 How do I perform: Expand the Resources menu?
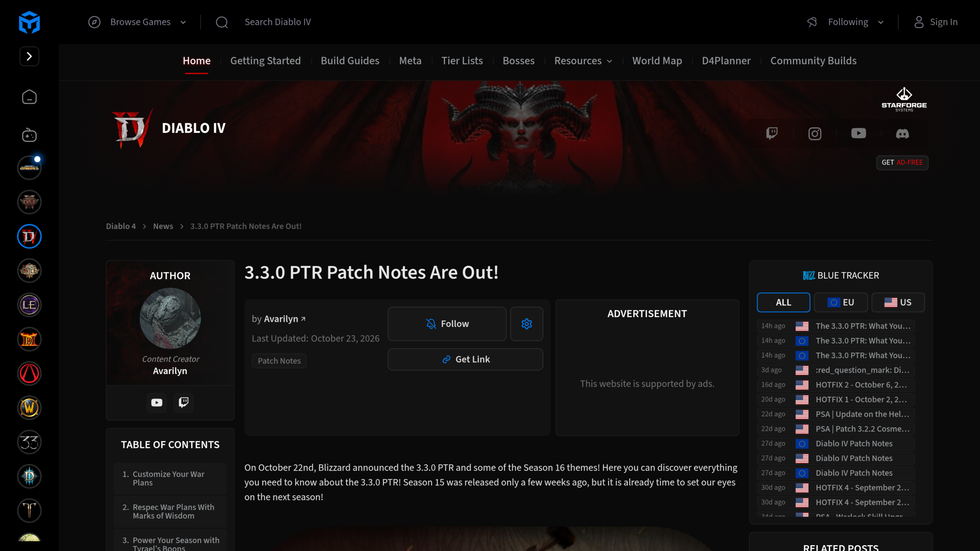583,61
